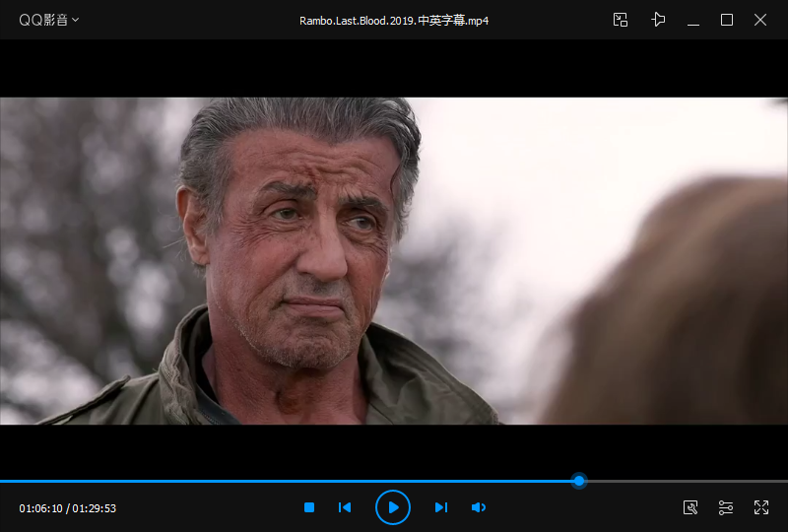Click the video frame to toggle playback
This screenshot has width=788, height=532.
394,261
